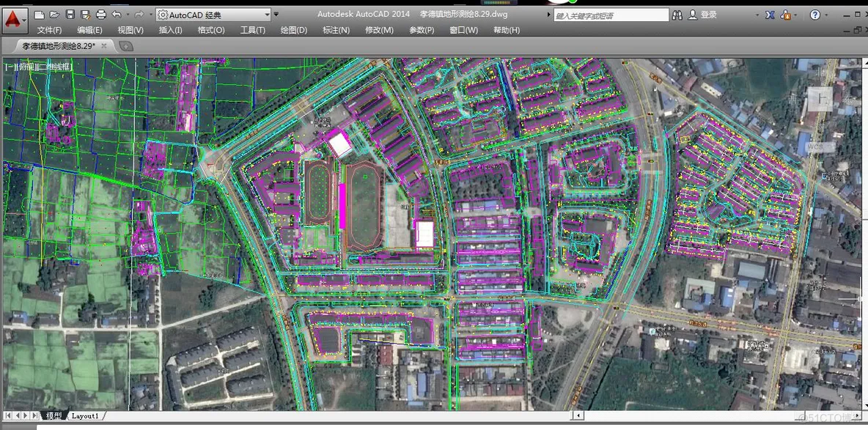Switch to the Layout1 tab
Screen dimensions: 868x430
click(85, 415)
